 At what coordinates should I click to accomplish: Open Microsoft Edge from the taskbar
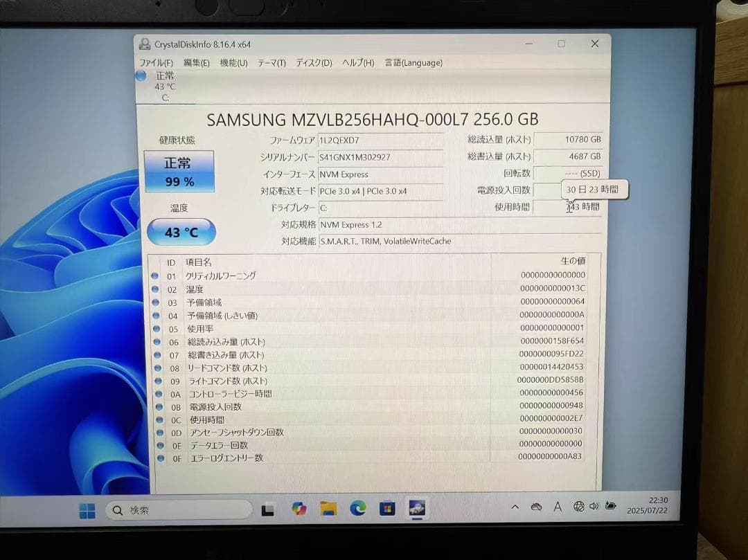pos(359,509)
